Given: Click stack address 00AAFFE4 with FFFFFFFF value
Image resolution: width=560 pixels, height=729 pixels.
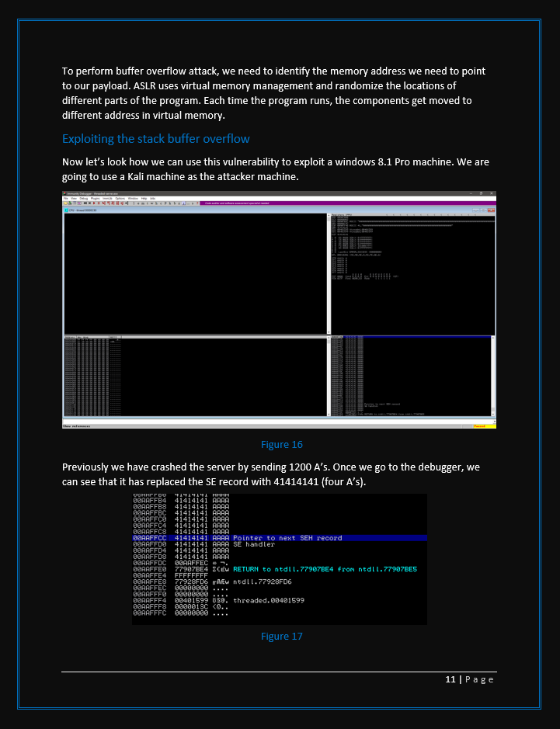Looking at the screenshot, I should click(280, 575).
